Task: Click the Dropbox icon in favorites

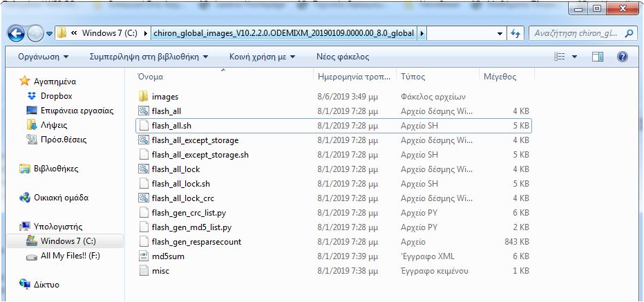Action: coord(32,96)
